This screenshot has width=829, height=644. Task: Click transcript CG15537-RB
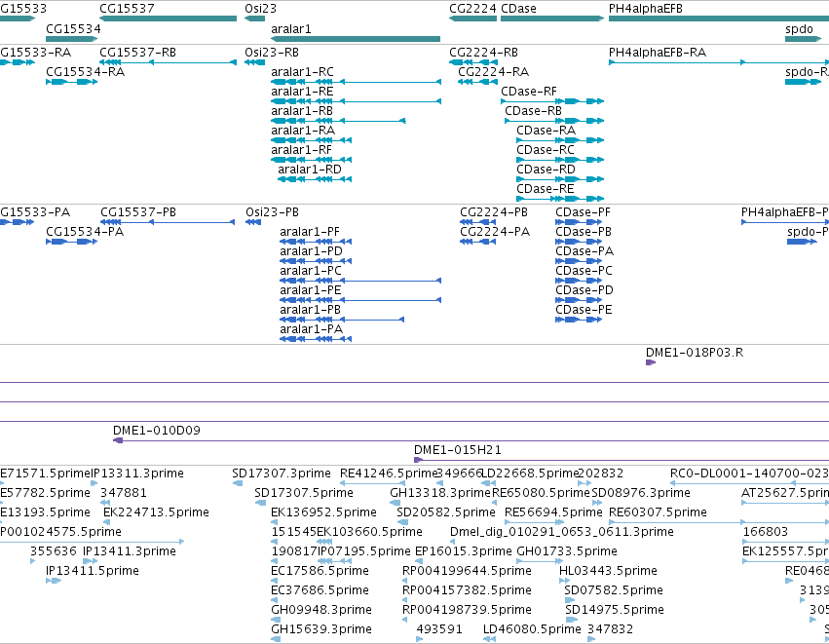click(x=168, y=62)
